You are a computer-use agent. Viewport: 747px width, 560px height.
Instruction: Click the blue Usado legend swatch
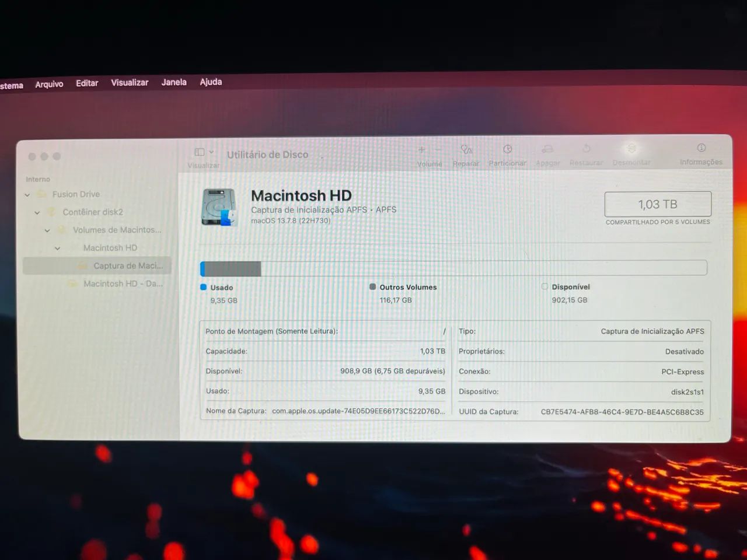coord(203,287)
